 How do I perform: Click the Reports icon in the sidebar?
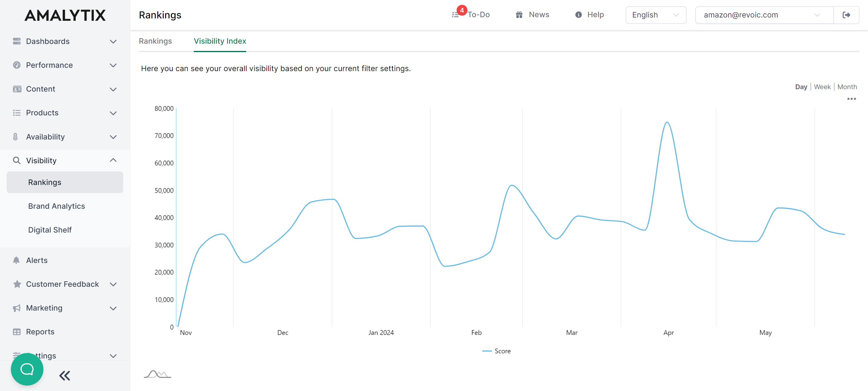[17, 332]
